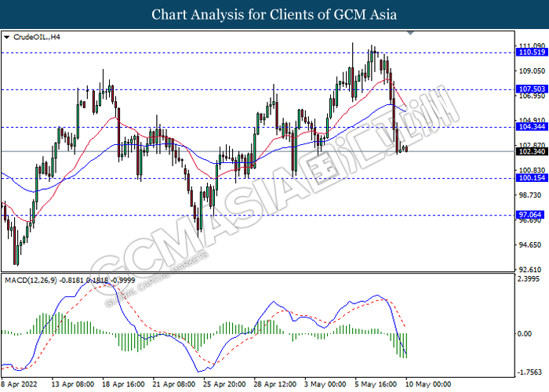The height and width of the screenshot is (392, 549).
Task: Click the 28 Apr 12:00 time label
Action: 274,384
